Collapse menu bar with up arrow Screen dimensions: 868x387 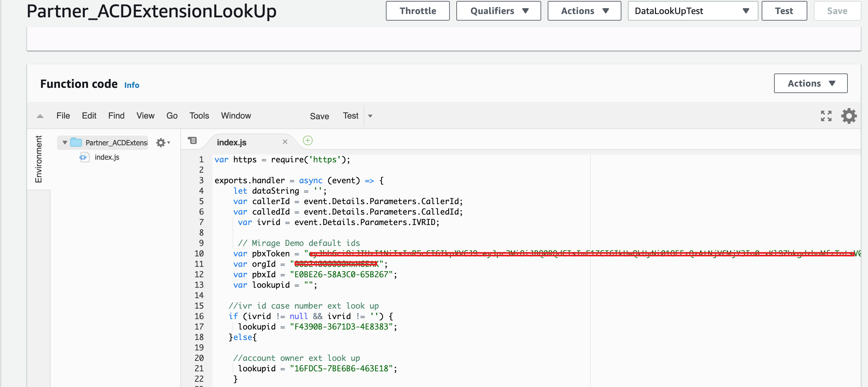[x=40, y=116]
